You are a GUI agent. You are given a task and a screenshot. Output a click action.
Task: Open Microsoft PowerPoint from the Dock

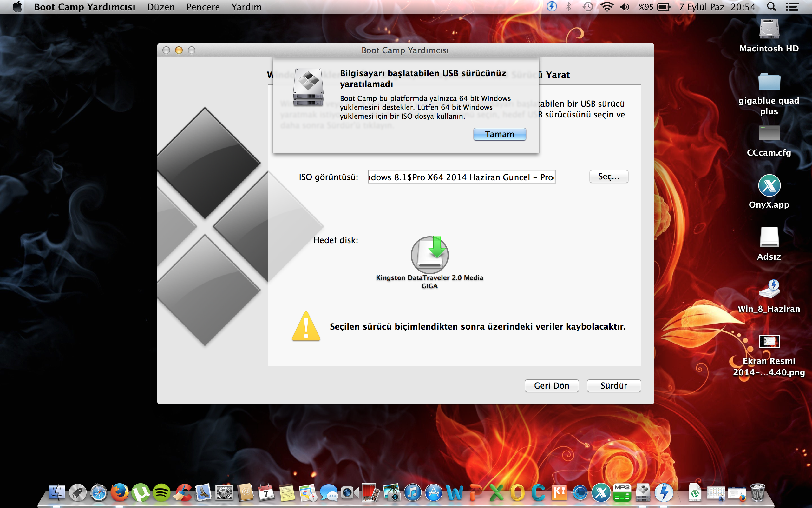[475, 493]
